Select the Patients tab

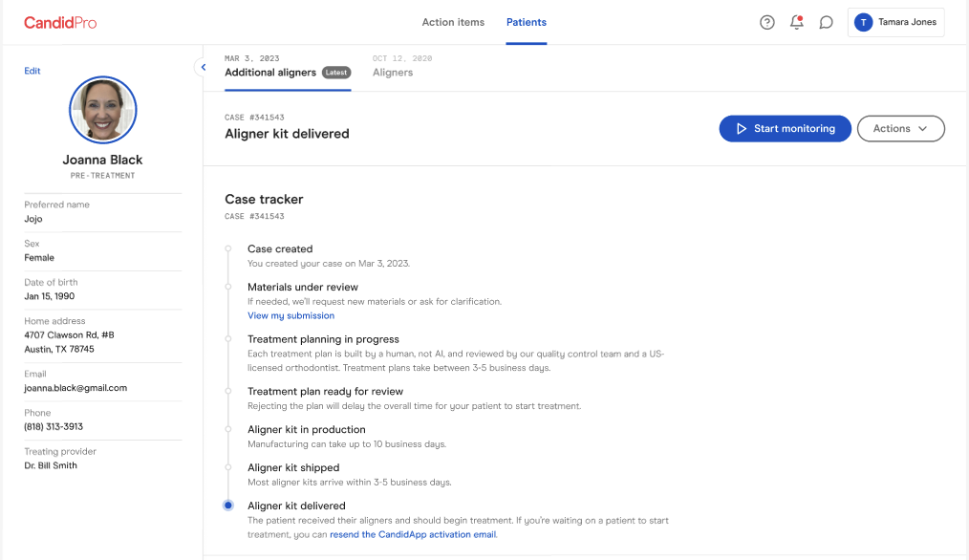[526, 22]
